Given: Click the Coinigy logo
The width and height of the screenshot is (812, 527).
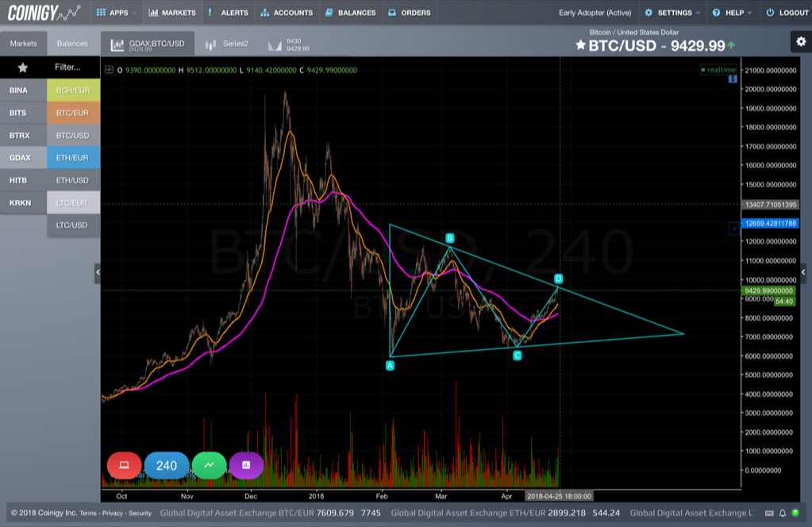Looking at the screenshot, I should click(44, 13).
